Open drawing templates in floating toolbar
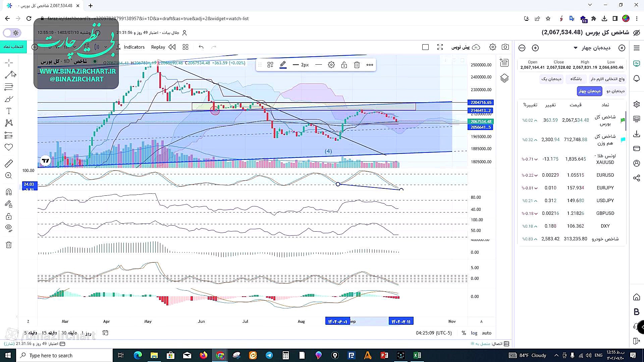This screenshot has height=362, width=644. [270, 65]
